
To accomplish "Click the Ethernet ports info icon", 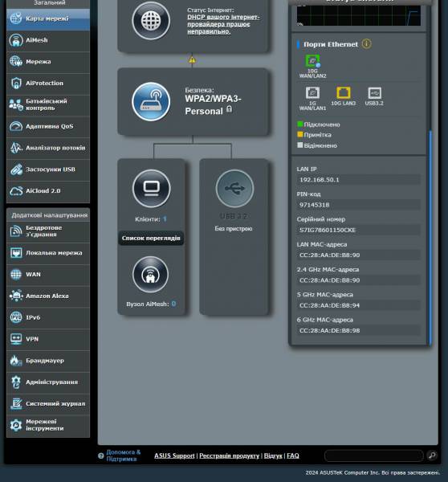I will (367, 44).
